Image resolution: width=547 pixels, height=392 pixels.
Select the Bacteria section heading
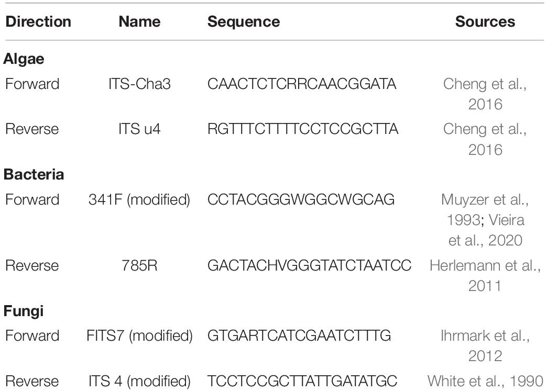pos(34,174)
